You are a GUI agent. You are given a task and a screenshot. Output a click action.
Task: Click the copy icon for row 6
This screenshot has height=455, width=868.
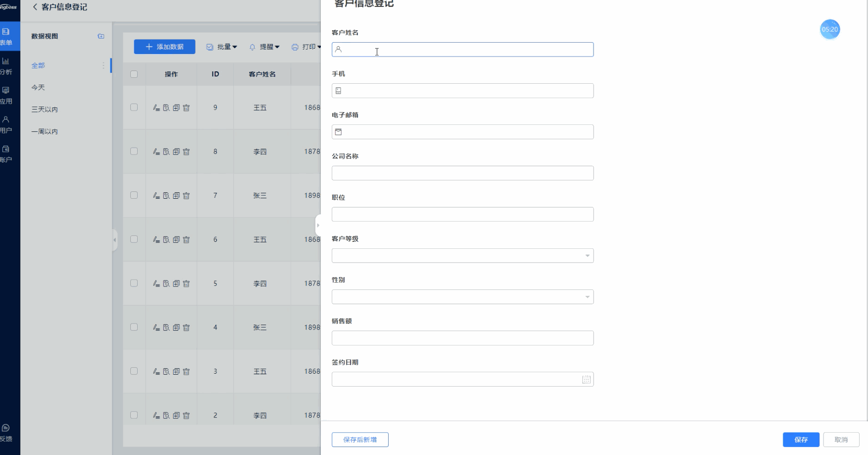pyautogui.click(x=176, y=240)
